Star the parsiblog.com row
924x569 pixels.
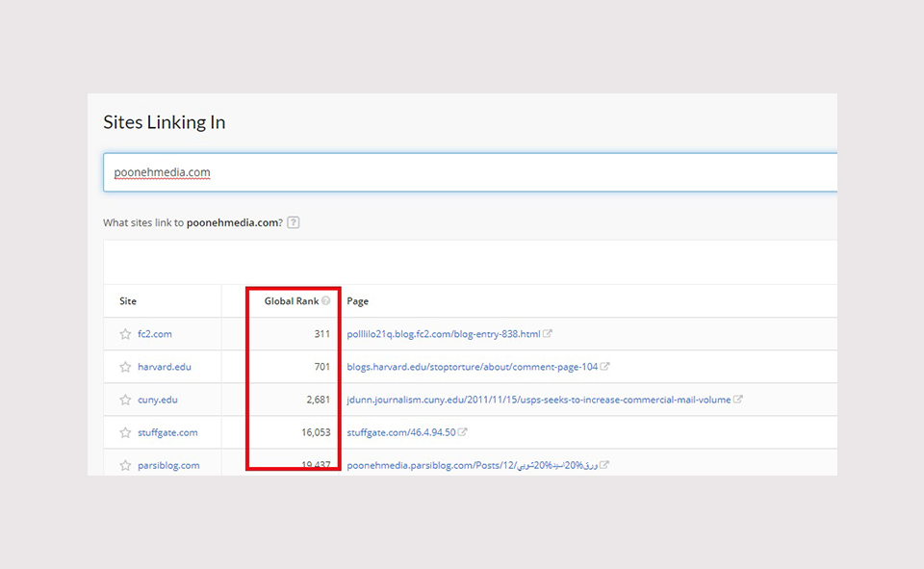pyautogui.click(x=125, y=465)
